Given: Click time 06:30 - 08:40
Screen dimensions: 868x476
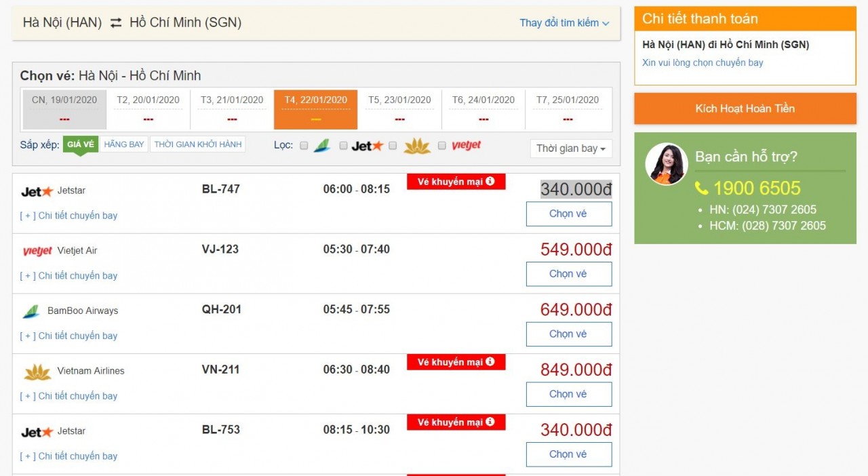Looking at the screenshot, I should [357, 370].
